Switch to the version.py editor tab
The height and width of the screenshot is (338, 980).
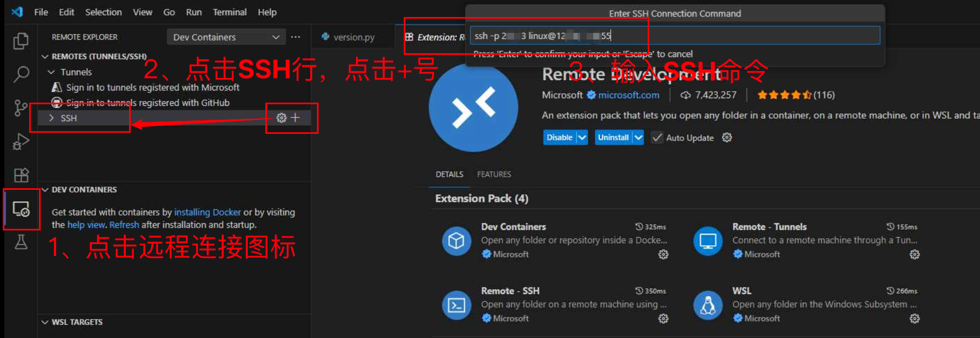(x=353, y=37)
